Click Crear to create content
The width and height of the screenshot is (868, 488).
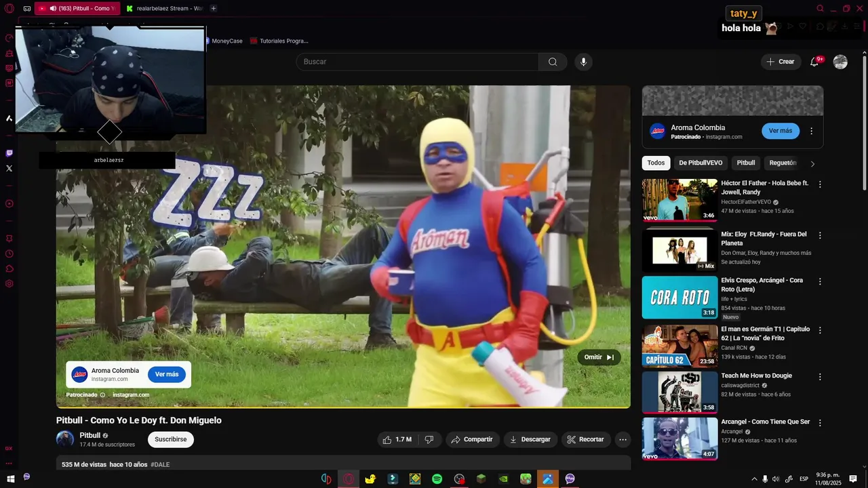click(x=781, y=62)
